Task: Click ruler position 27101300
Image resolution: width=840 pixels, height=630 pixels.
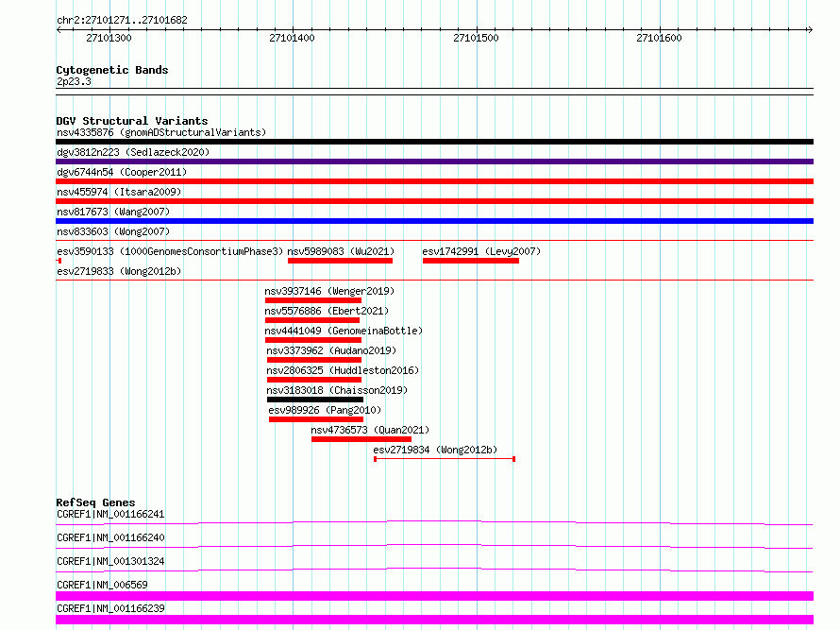Action: tap(109, 38)
